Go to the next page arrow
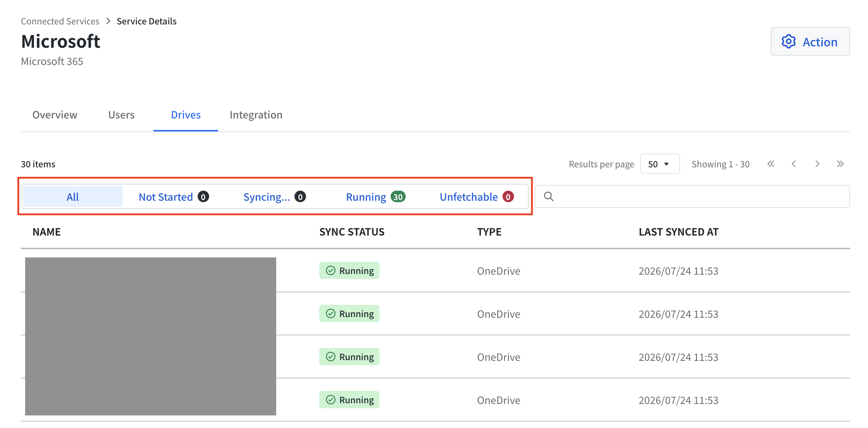 [x=817, y=164]
